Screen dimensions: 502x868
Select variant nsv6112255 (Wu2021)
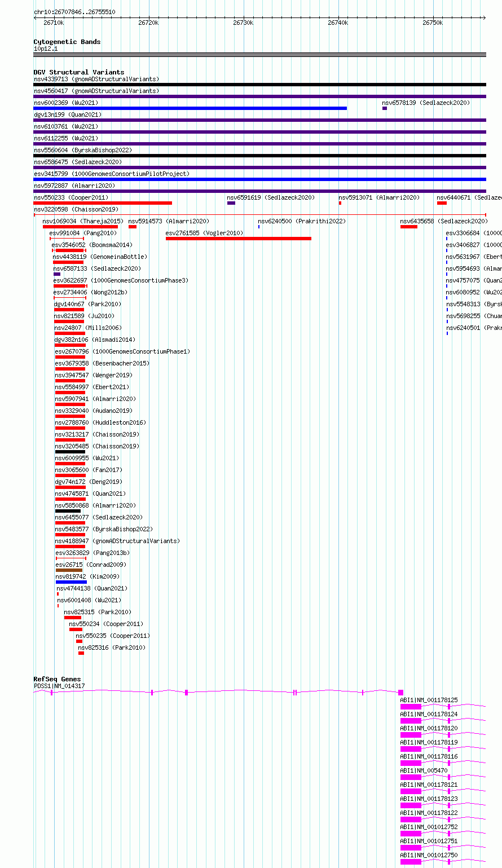click(66, 138)
